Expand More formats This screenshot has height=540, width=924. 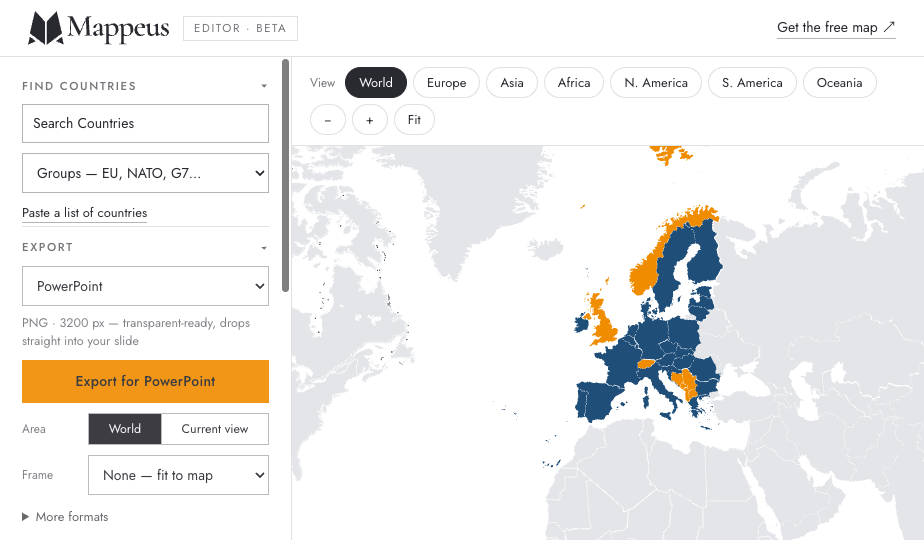pos(65,517)
